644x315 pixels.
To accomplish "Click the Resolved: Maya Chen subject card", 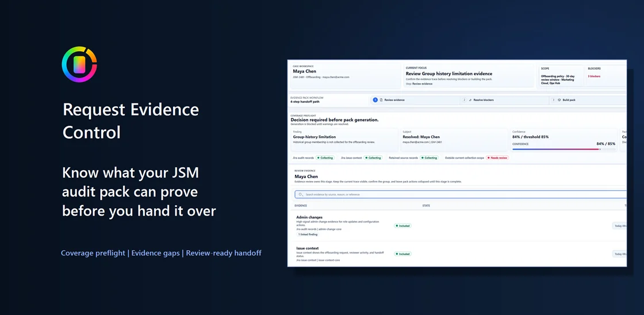I will tap(454, 140).
